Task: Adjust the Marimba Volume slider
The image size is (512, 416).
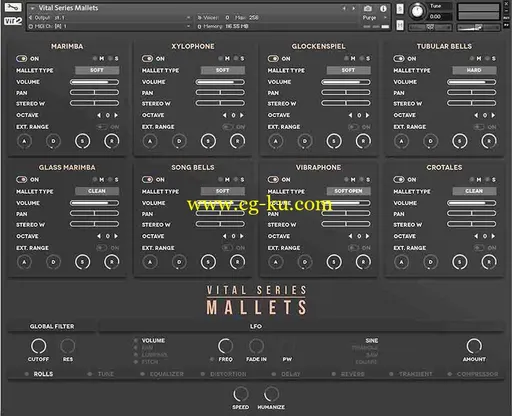Action: click(94, 82)
